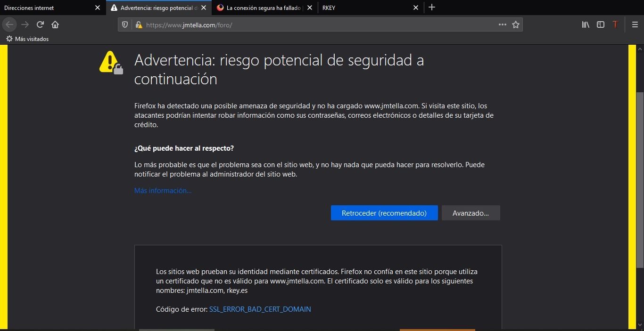Screen dimensions: 644x331
Task: Click the forward navigation arrow
Action: (25, 24)
